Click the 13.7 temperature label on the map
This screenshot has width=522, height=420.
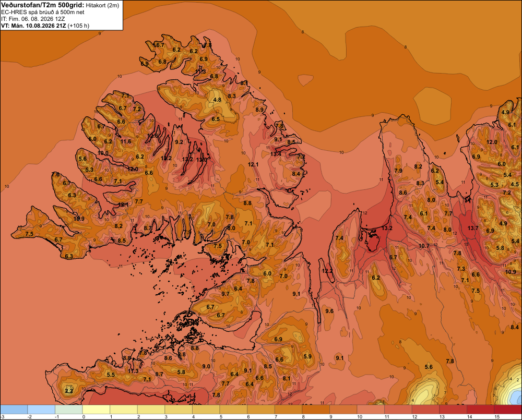click(x=473, y=228)
